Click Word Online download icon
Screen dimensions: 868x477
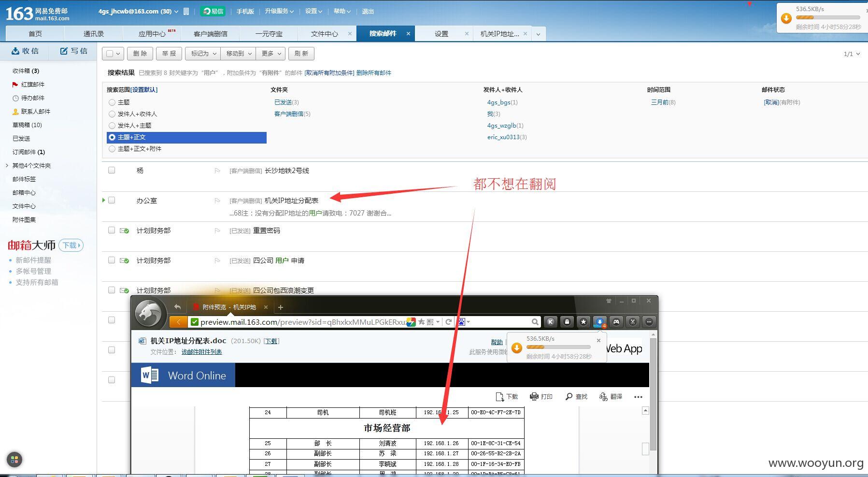pos(500,397)
